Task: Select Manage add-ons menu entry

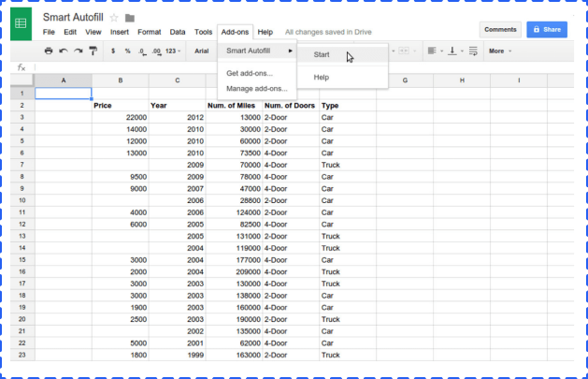Action: [257, 88]
